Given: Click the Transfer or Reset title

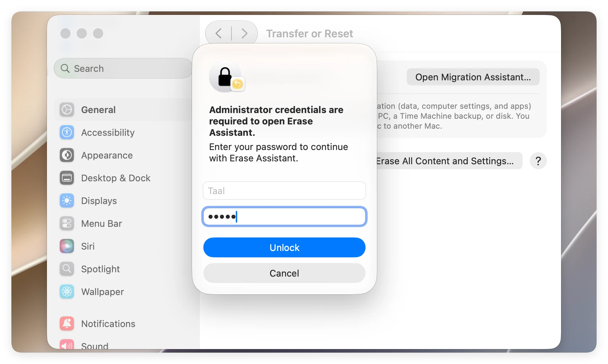Looking at the screenshot, I should pos(309,33).
